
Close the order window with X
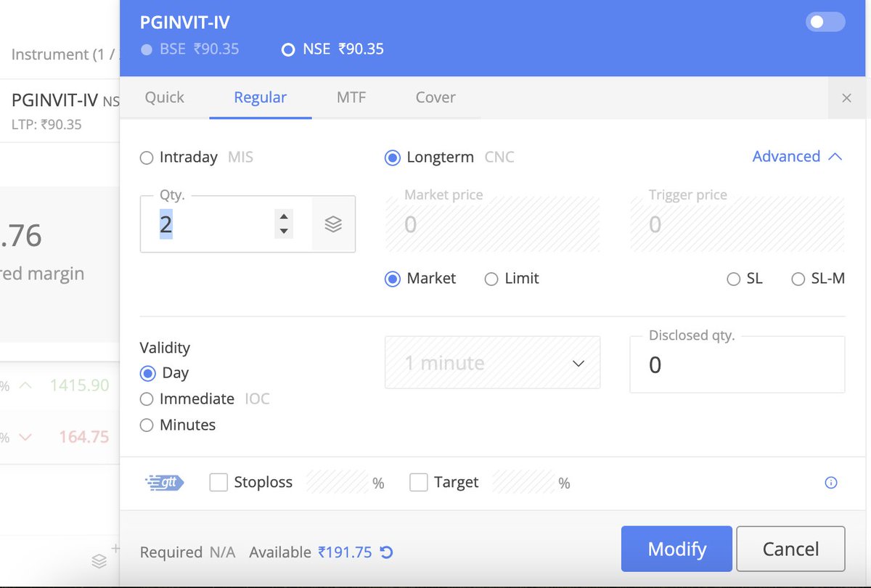pos(846,98)
